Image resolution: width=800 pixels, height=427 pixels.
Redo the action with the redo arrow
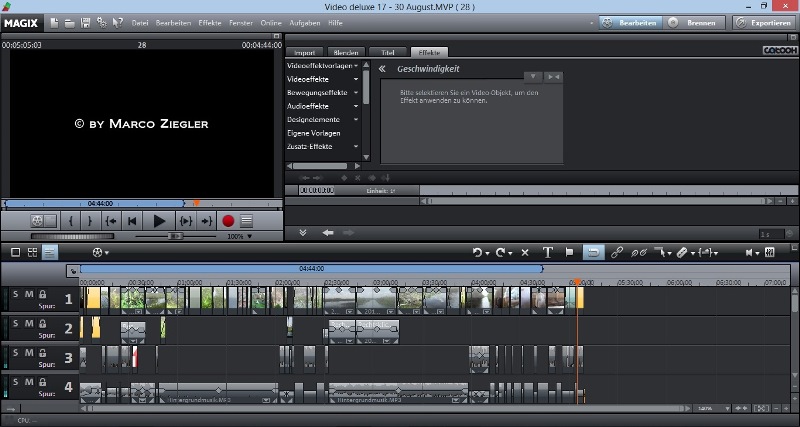pyautogui.click(x=503, y=252)
